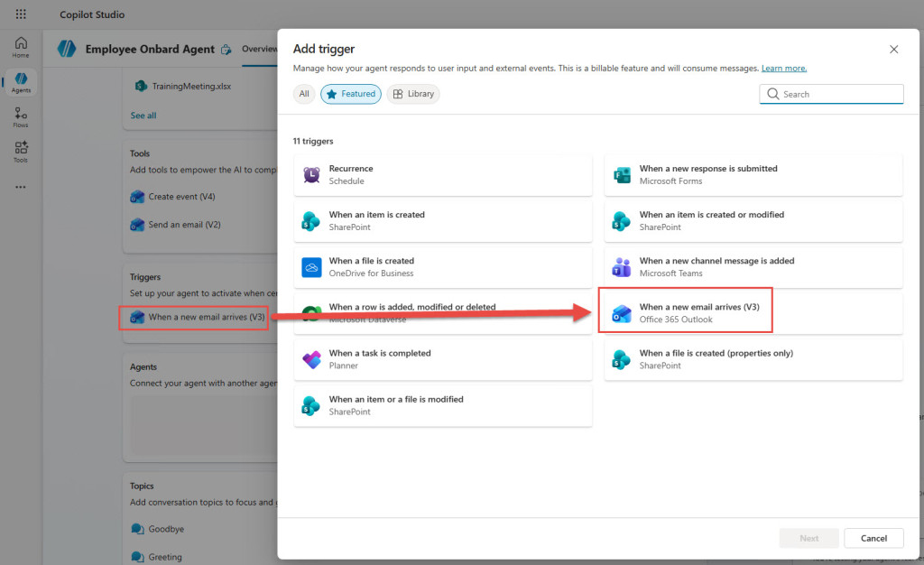
Task: Select the Teams new channel message trigger
Action: pyautogui.click(x=753, y=267)
